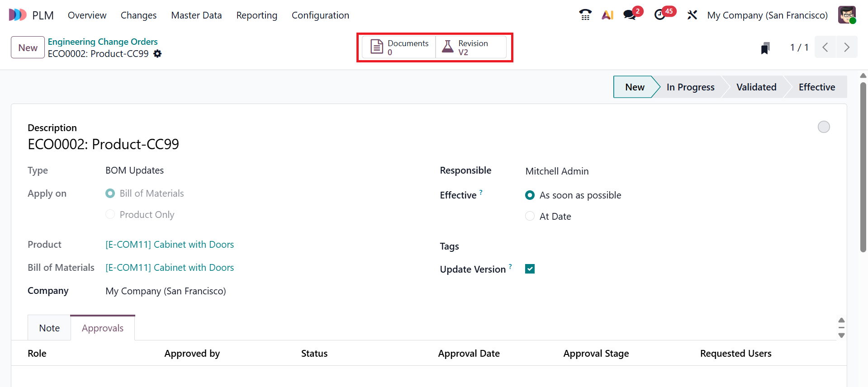Click the bookmark icon
The width and height of the screenshot is (868, 387).
(765, 48)
